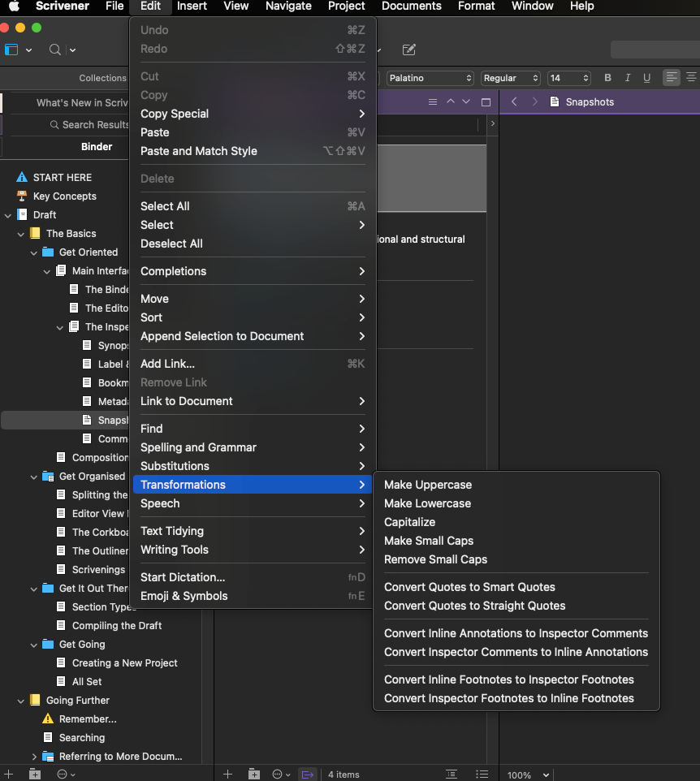
Task: Click Select All in Edit menu
Action: (253, 206)
